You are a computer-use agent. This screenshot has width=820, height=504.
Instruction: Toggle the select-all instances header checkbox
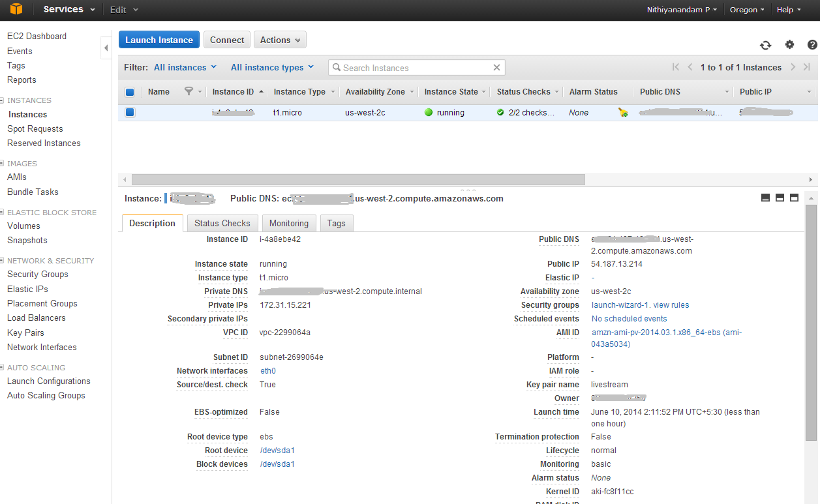coord(129,92)
